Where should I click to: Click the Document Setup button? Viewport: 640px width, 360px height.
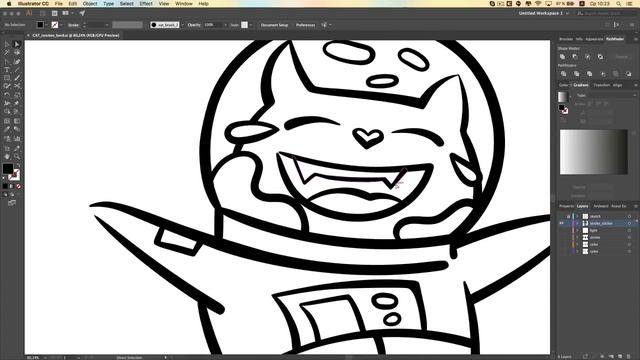click(x=274, y=25)
